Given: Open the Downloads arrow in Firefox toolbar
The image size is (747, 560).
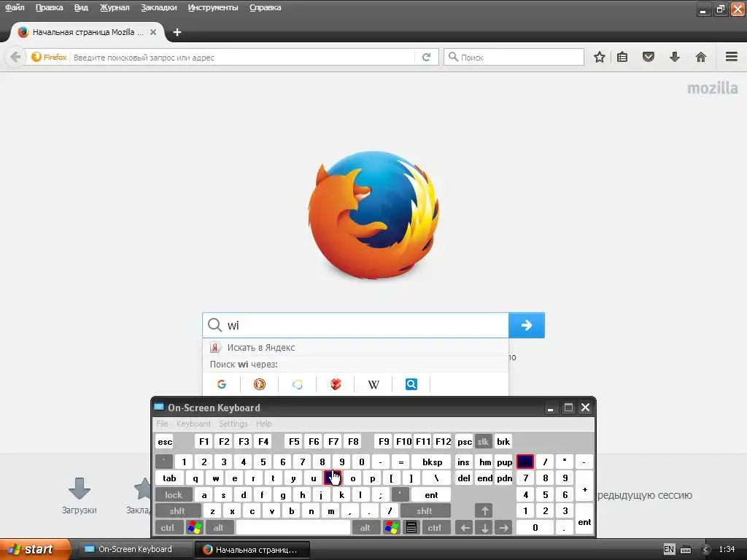Looking at the screenshot, I should coord(675,57).
